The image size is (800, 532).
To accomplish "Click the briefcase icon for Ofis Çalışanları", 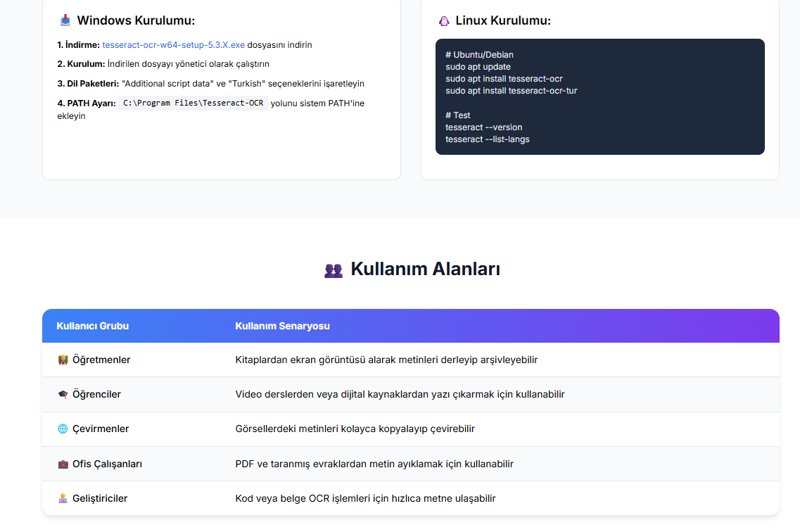I will pyautogui.click(x=63, y=464).
